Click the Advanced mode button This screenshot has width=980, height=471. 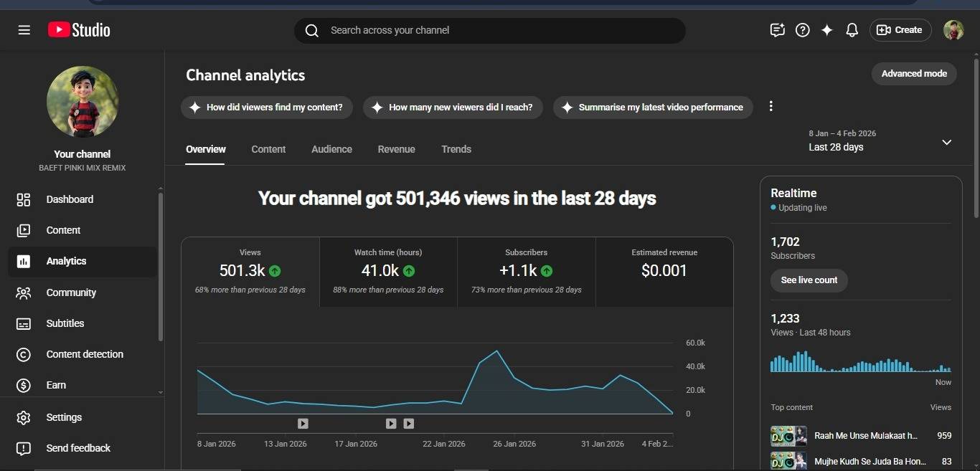click(x=913, y=74)
